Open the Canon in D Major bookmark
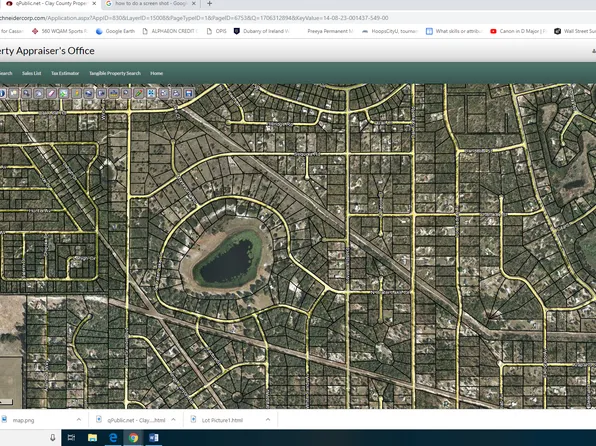This screenshot has width=596, height=446. point(518,31)
